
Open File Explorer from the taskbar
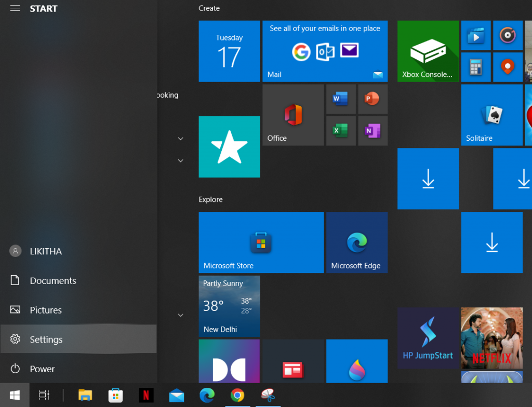(x=85, y=396)
